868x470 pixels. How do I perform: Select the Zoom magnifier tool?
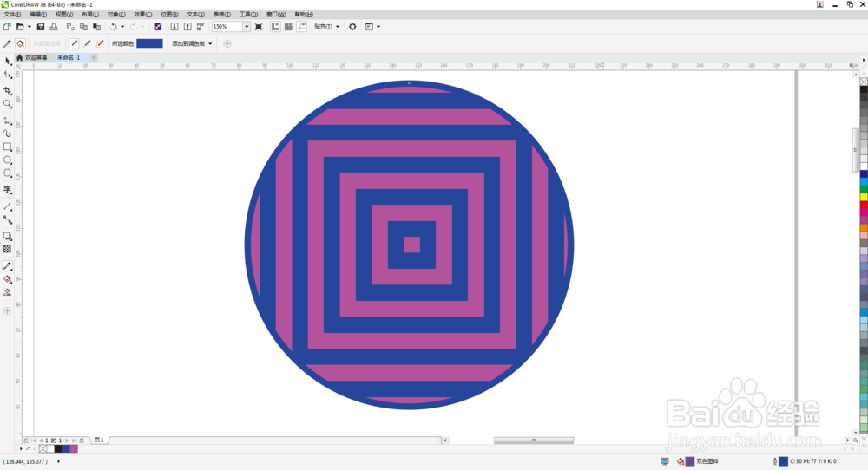7,104
